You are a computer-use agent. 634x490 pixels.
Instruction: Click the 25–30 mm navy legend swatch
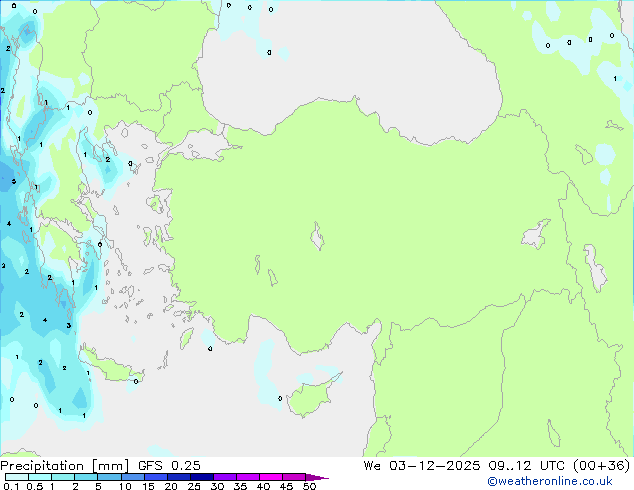tap(201, 477)
